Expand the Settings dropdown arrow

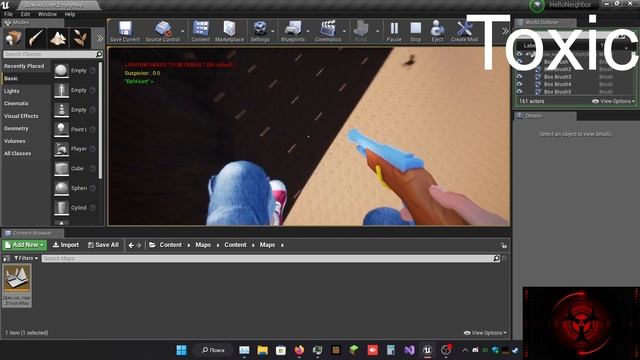(x=273, y=31)
